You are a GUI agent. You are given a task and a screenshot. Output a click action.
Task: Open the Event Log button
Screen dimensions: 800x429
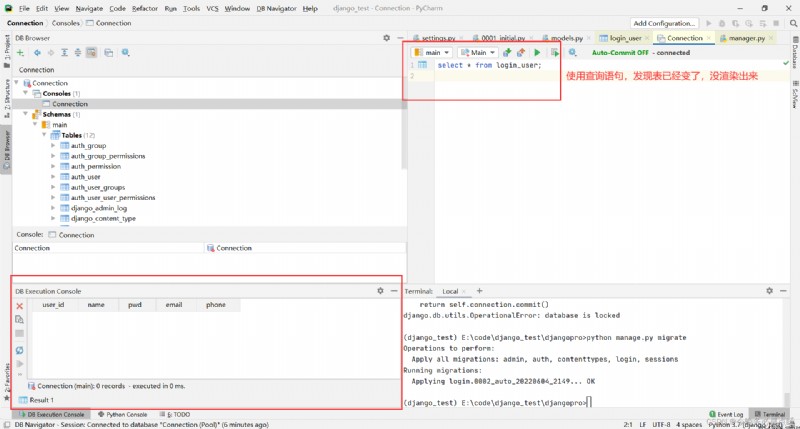coord(726,415)
